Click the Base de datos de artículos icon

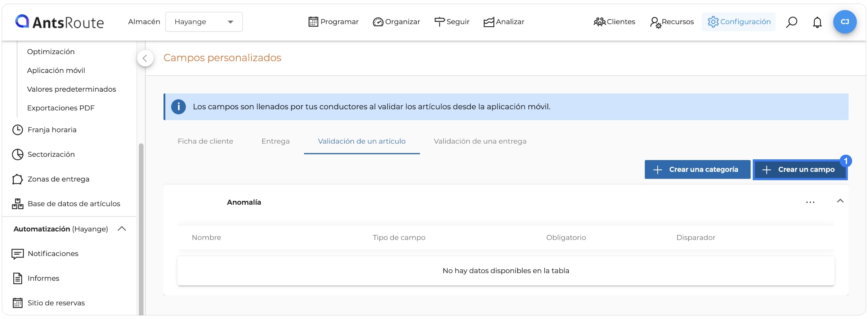[x=18, y=204]
